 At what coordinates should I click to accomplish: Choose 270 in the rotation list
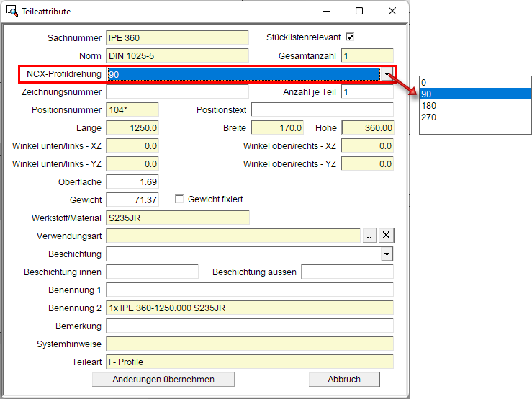coord(475,117)
